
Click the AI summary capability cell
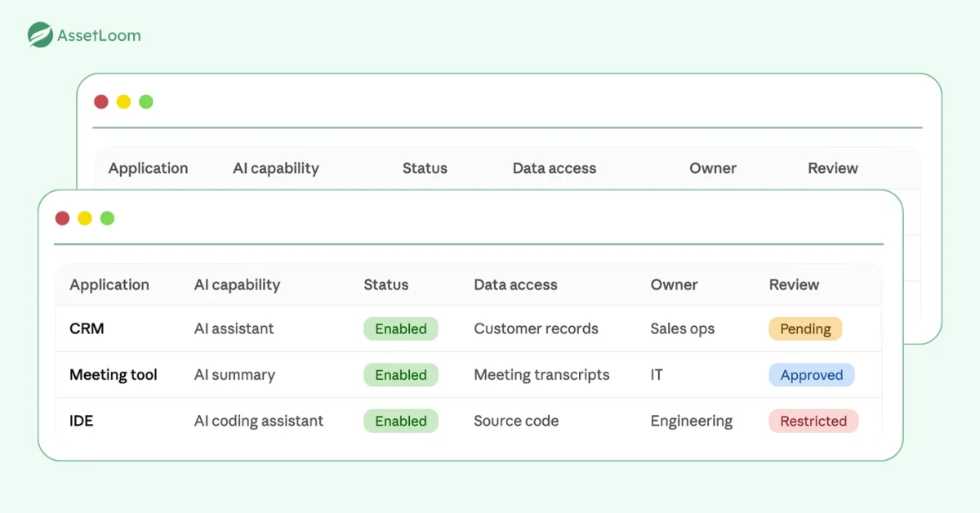(x=234, y=375)
